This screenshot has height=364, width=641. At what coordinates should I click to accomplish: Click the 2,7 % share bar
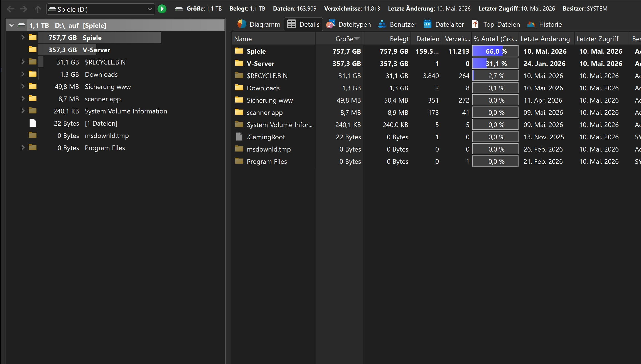click(x=495, y=76)
